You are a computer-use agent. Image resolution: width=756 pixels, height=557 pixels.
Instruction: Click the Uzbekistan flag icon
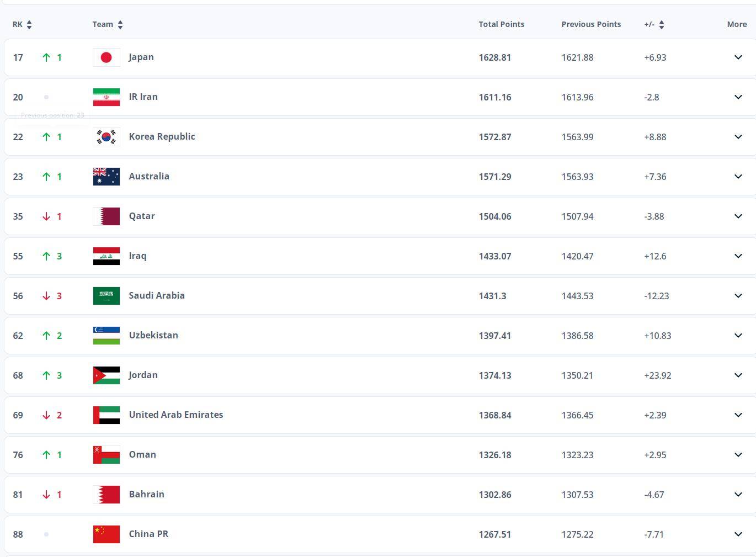[107, 336]
